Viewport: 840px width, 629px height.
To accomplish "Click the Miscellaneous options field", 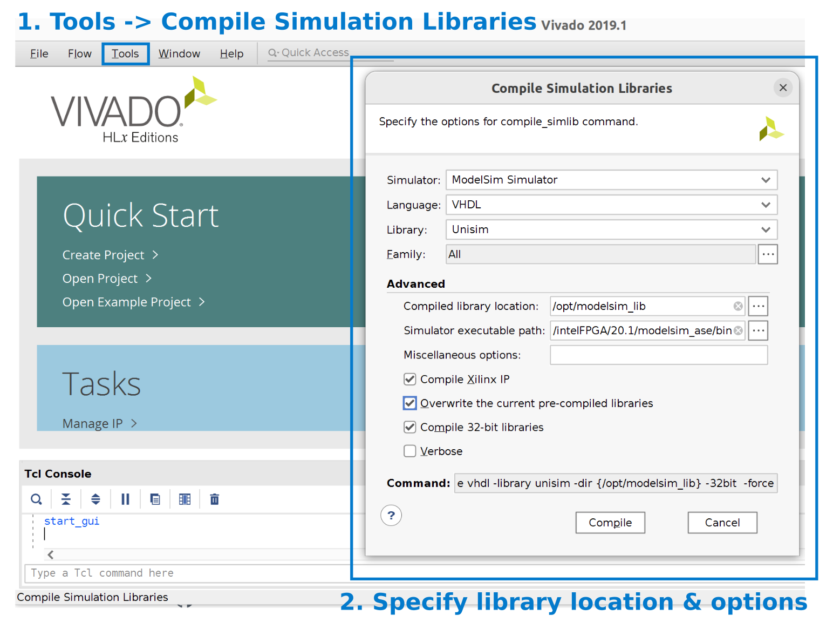I will click(x=659, y=355).
